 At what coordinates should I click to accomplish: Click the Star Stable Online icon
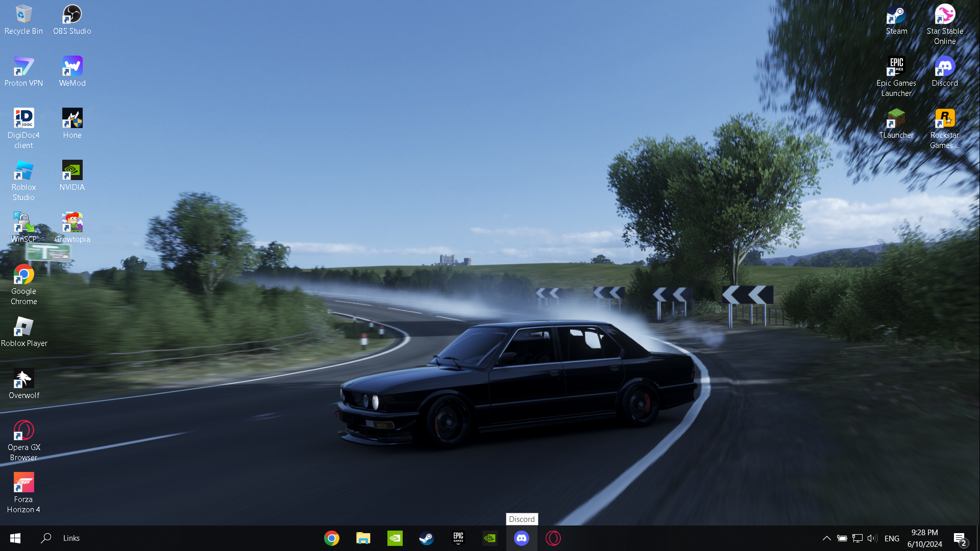click(944, 24)
